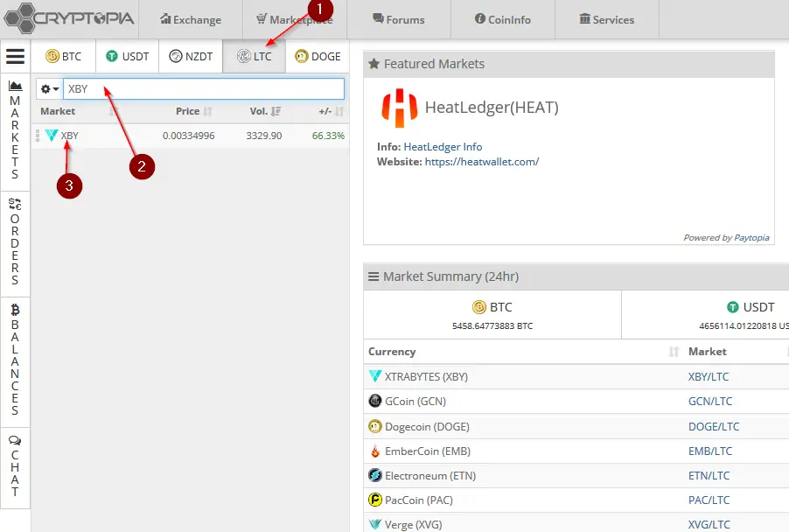Open the ETN/LTC market link
The width and height of the screenshot is (789, 532).
(x=709, y=476)
